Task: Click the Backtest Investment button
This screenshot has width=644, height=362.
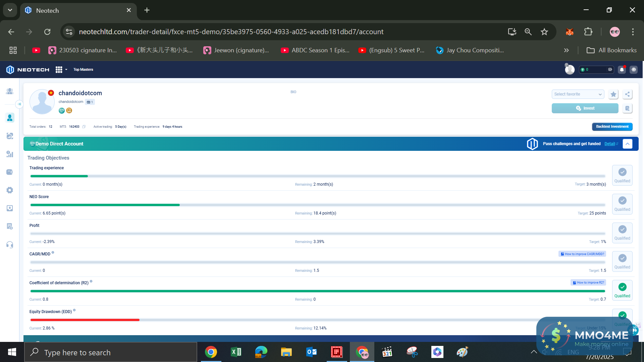Action: [x=612, y=127]
